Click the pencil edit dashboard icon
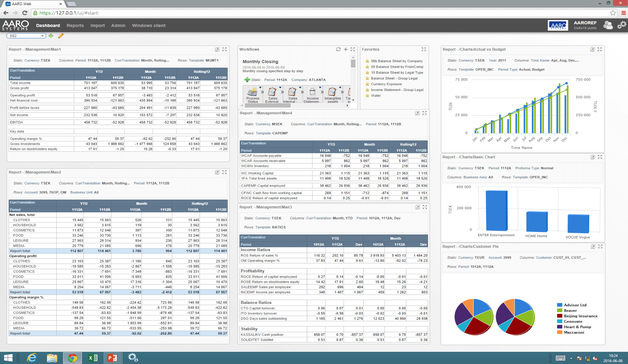The height and width of the screenshot is (364, 628). click(61, 36)
